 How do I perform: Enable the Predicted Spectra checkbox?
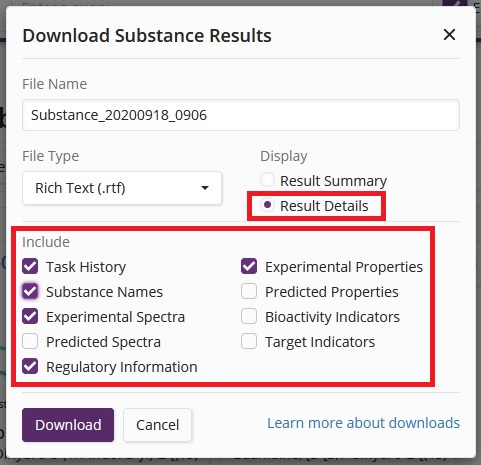[30, 341]
